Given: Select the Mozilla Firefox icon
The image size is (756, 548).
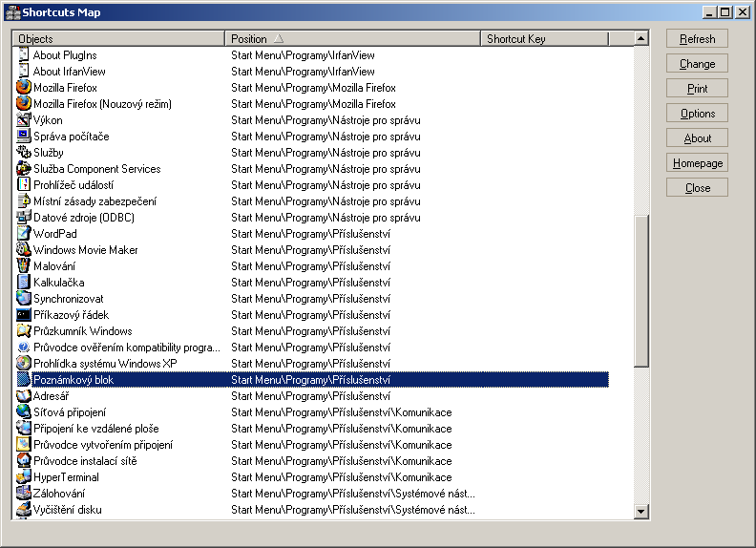Looking at the screenshot, I should tap(24, 87).
